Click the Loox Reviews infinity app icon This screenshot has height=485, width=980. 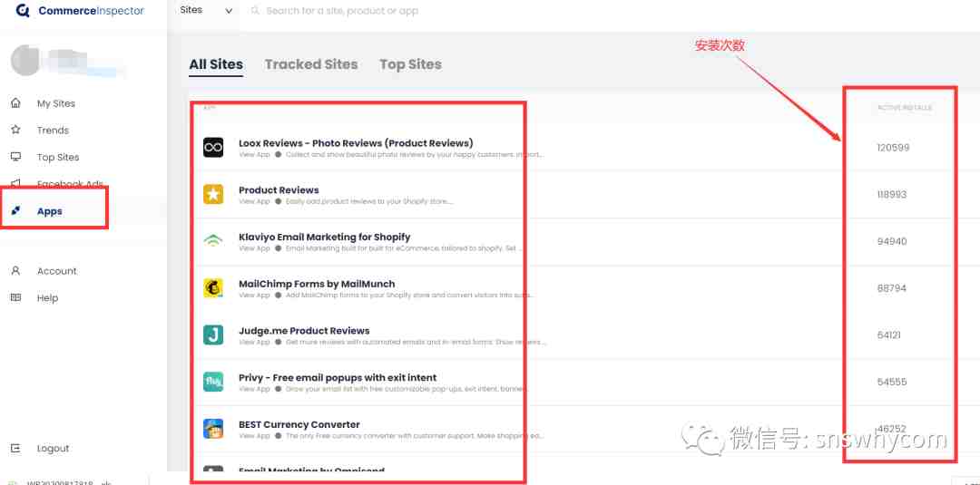pyautogui.click(x=213, y=147)
